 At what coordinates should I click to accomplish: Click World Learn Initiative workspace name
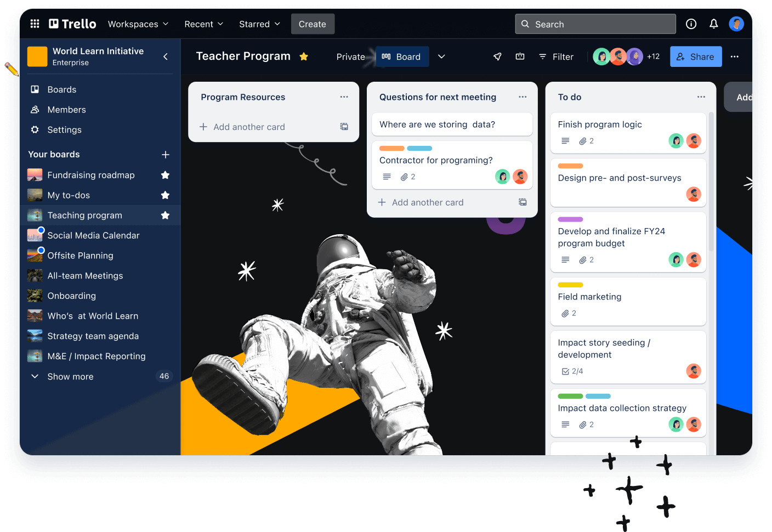tap(98, 51)
